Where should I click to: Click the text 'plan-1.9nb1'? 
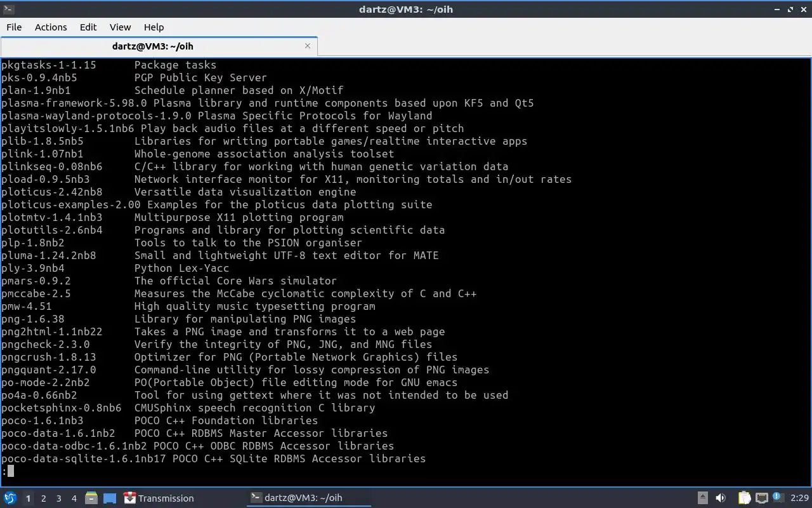coord(36,90)
